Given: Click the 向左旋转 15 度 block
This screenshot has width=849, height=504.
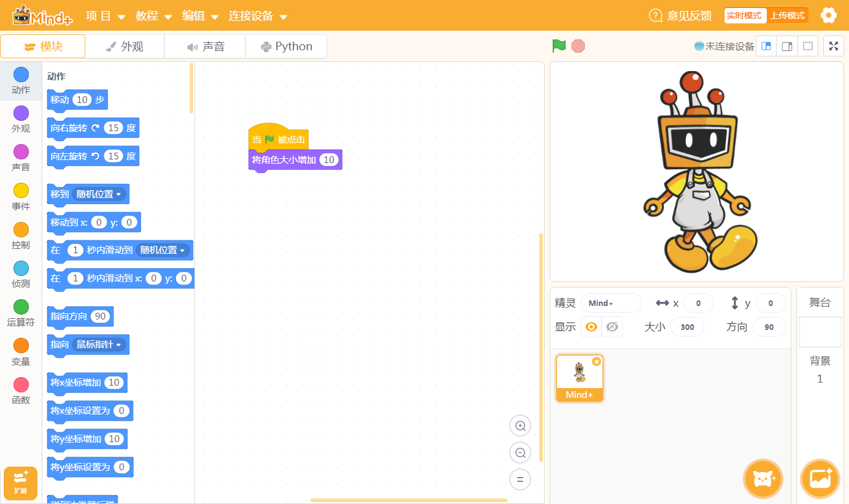Looking at the screenshot, I should (93, 156).
